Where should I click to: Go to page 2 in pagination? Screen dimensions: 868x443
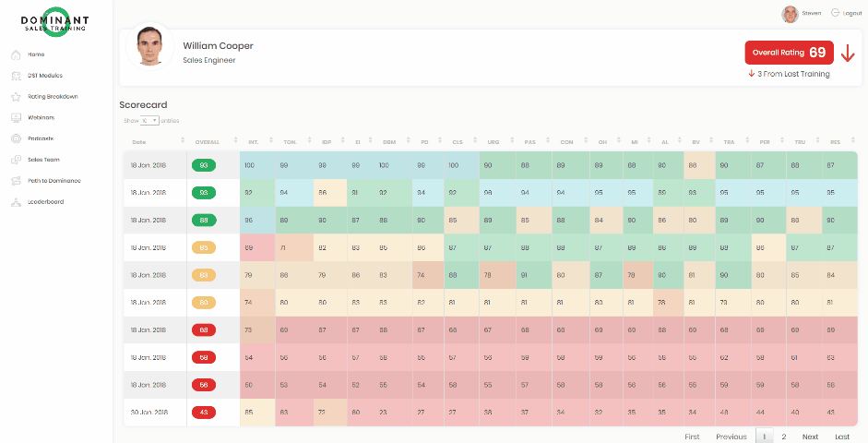(783, 437)
